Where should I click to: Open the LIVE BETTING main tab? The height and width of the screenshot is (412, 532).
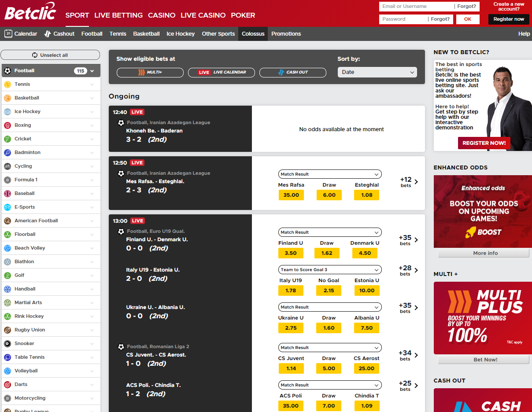coord(118,15)
